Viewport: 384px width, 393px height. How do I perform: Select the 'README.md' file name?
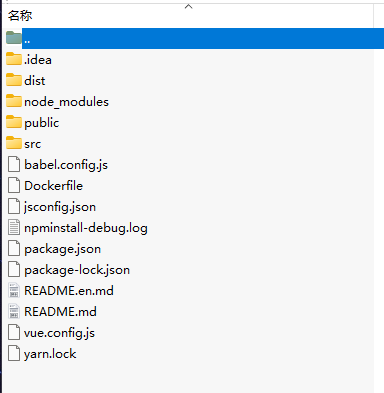(x=60, y=312)
